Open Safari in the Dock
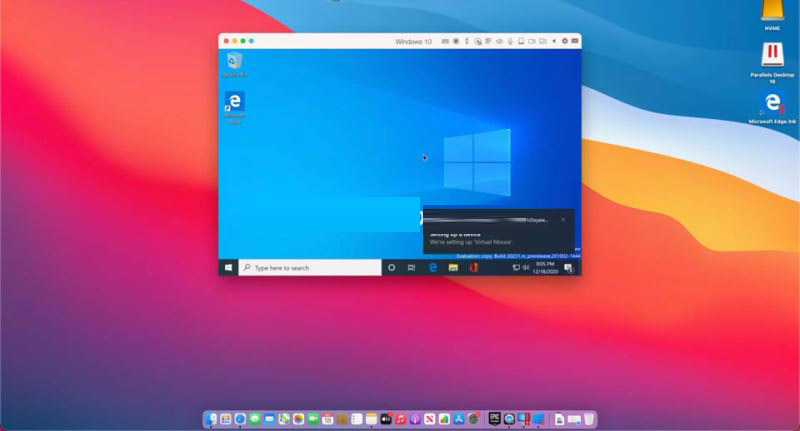 [240, 419]
